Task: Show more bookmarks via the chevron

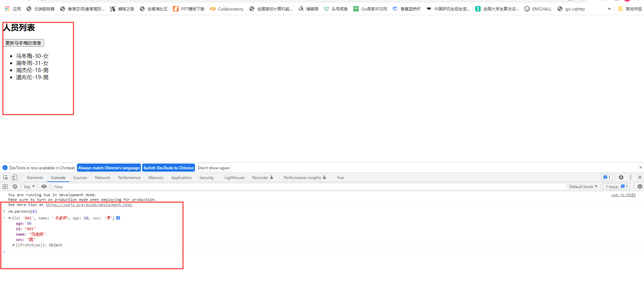Action: point(609,9)
